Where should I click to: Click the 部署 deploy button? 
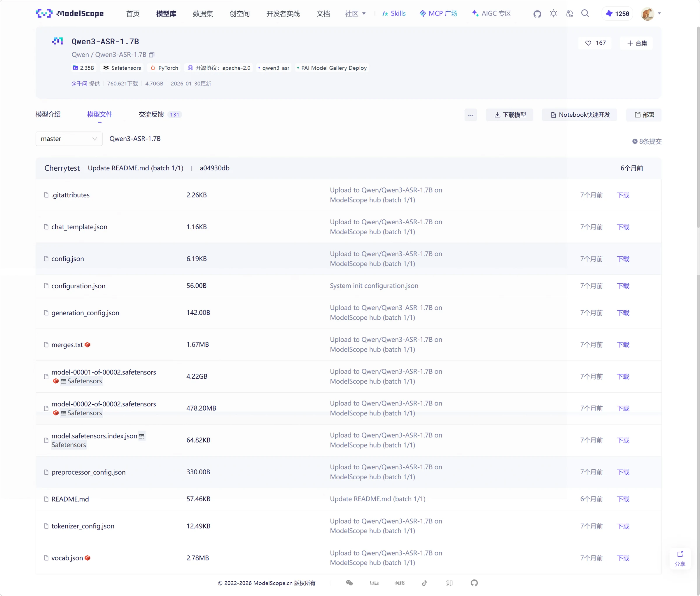644,115
